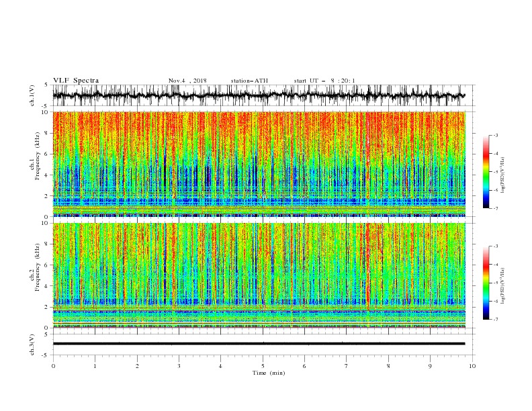Screen dimensions: 532x411
Task: Click the lower colorbar log(PSD) label
Action: click(x=502, y=286)
